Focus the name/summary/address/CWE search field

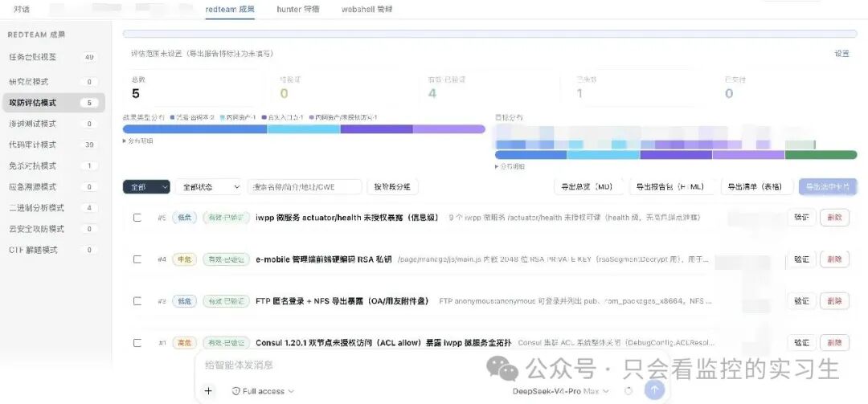tap(305, 187)
